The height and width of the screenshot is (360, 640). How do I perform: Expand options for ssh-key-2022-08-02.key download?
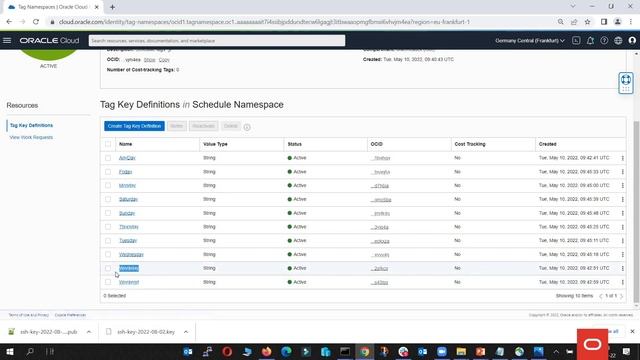[x=186, y=332]
